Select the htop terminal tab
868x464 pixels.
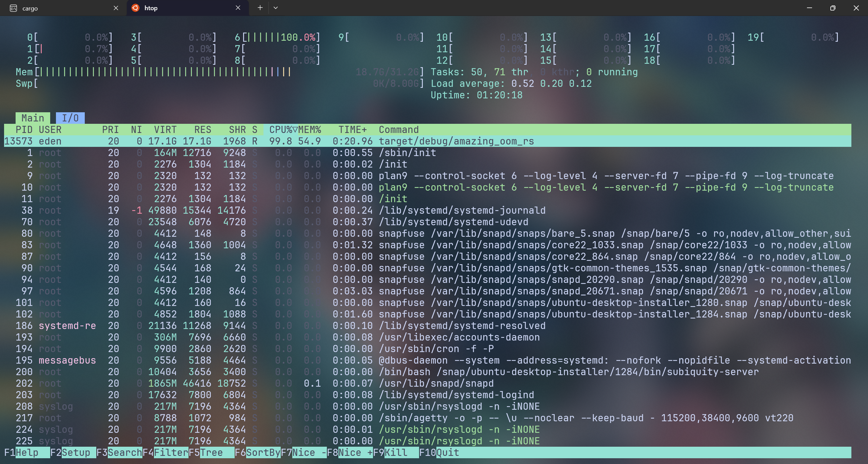[x=187, y=8]
